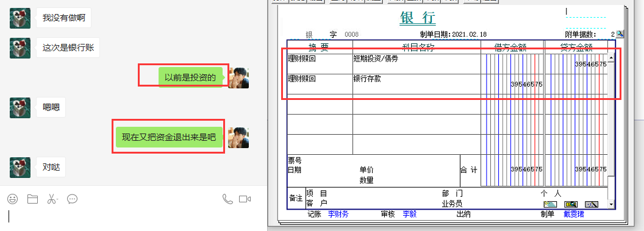Click the wand icon in voucher footer

[592, 204]
